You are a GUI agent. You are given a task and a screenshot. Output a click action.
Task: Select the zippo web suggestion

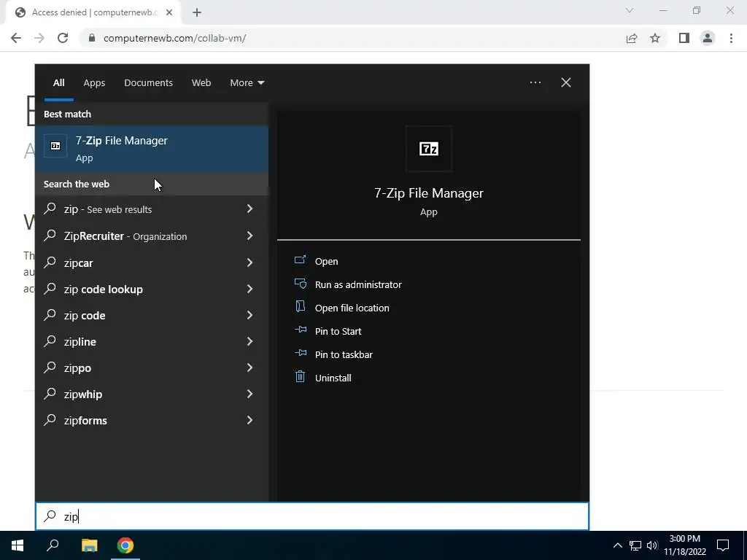(152, 367)
